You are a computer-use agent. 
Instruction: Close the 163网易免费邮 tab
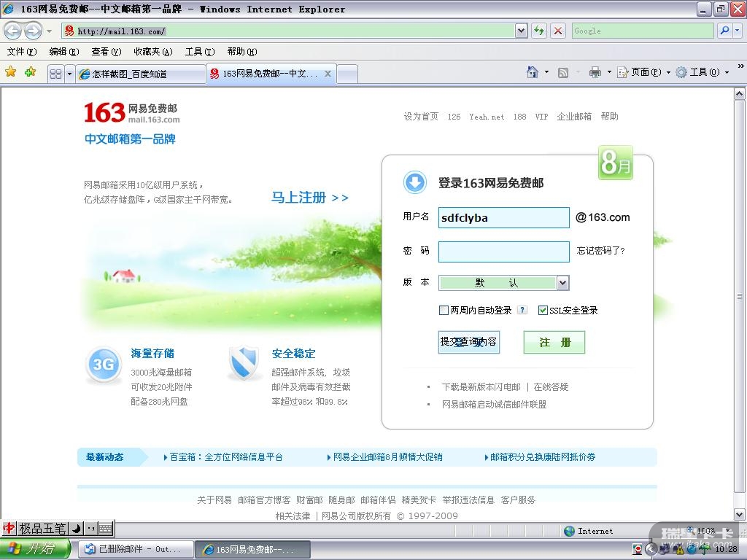[x=328, y=74]
